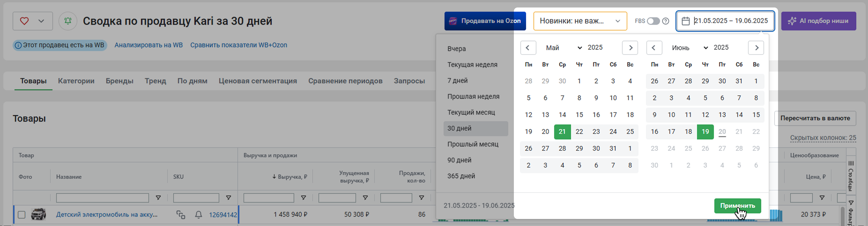Open the Скрытых колонок: 25 link

tap(823, 138)
